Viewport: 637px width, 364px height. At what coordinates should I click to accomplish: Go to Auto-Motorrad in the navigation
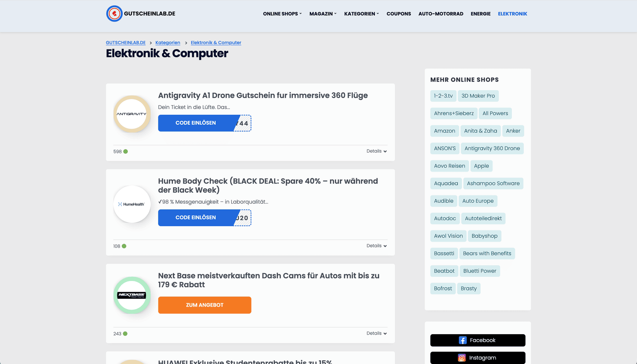[x=441, y=14]
